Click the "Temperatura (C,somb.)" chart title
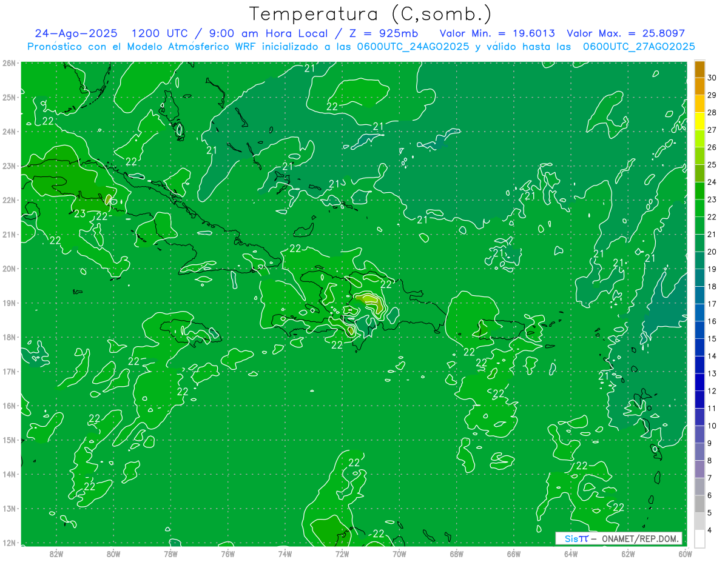This screenshot has width=728, height=562. coord(371,14)
